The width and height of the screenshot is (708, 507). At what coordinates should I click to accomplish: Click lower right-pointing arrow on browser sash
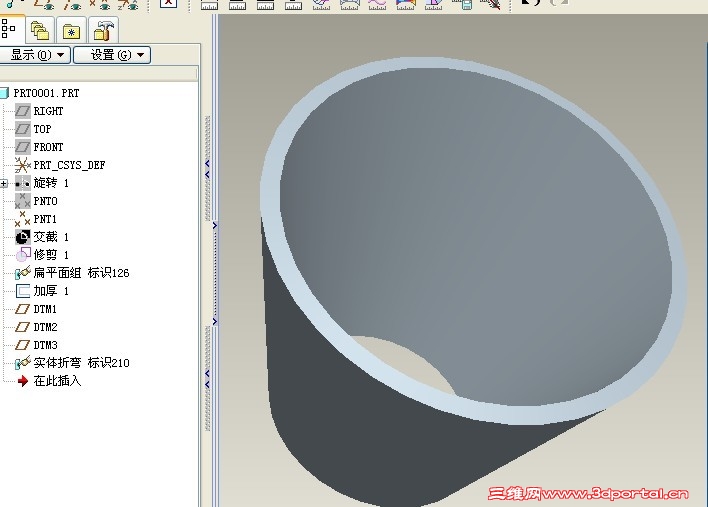coord(215,321)
